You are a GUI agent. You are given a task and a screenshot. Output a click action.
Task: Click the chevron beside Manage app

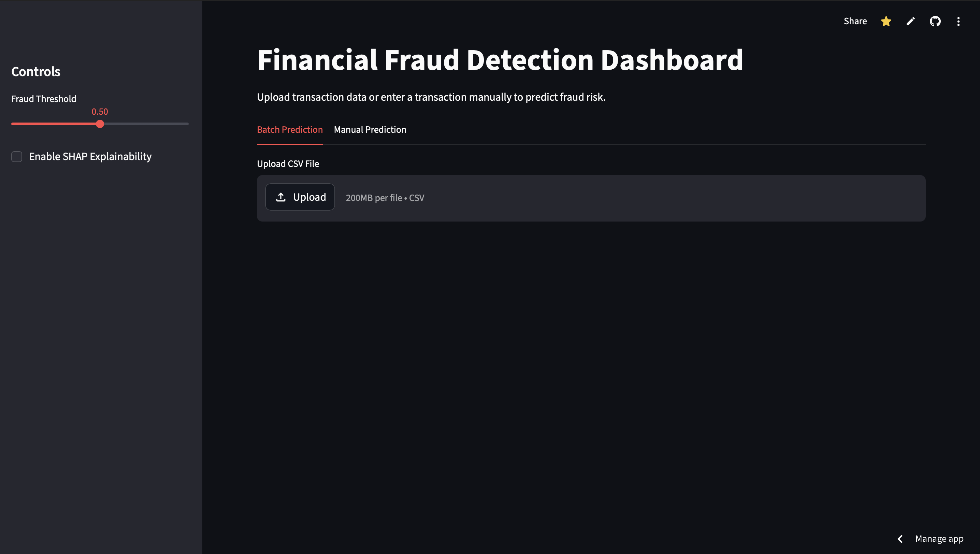[x=900, y=539]
